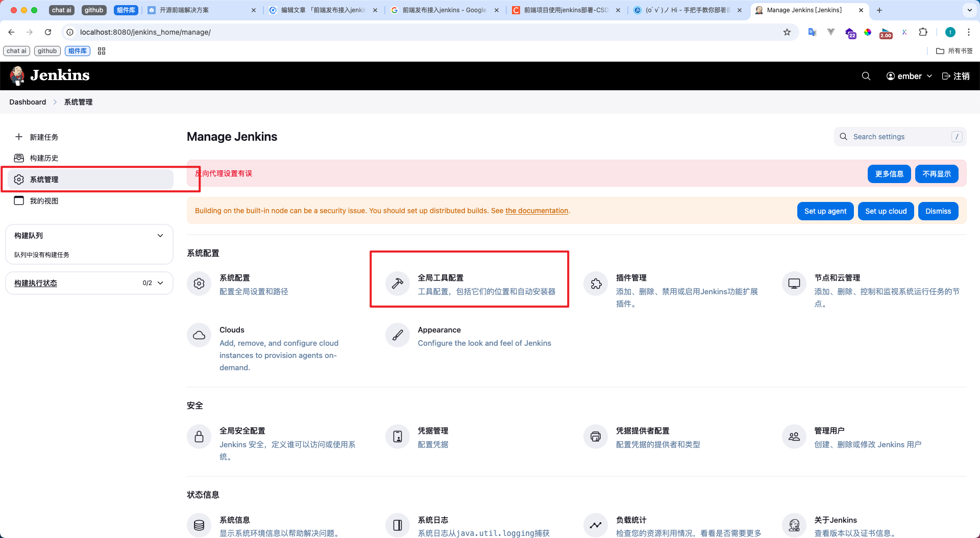Screen dimensions: 980x538
Task: Click the Google Translate extension icon
Action: click(812, 32)
